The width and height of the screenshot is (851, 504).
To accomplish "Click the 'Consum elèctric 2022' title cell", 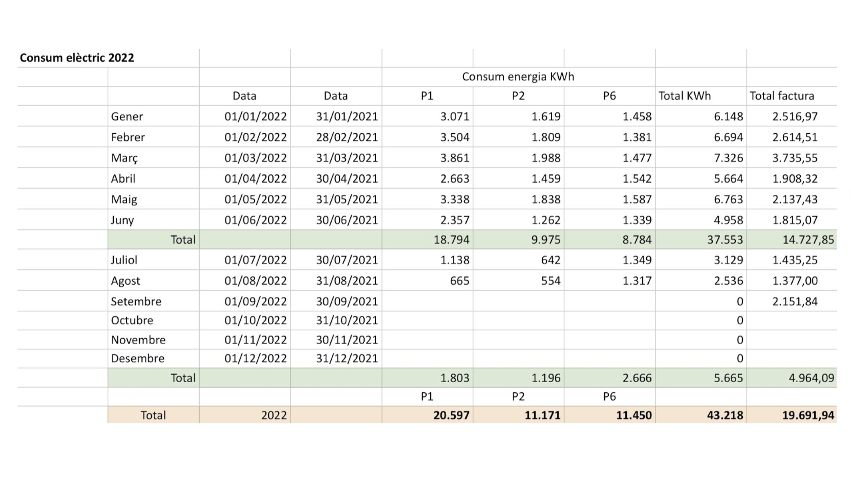I will (x=77, y=58).
